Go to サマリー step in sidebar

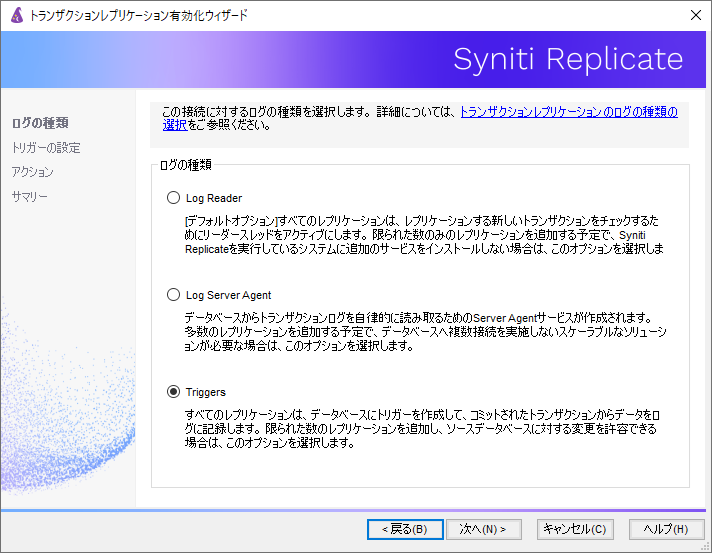(30, 197)
